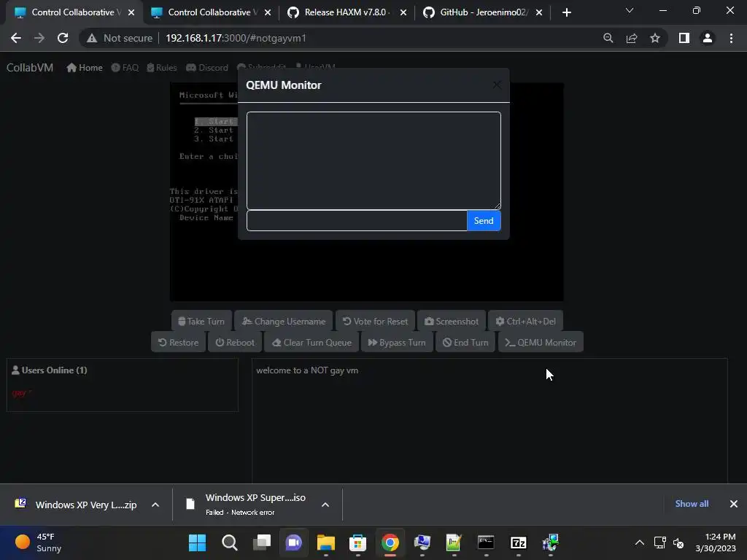Click End Turn
Screen dimensions: 747x560
465,343
